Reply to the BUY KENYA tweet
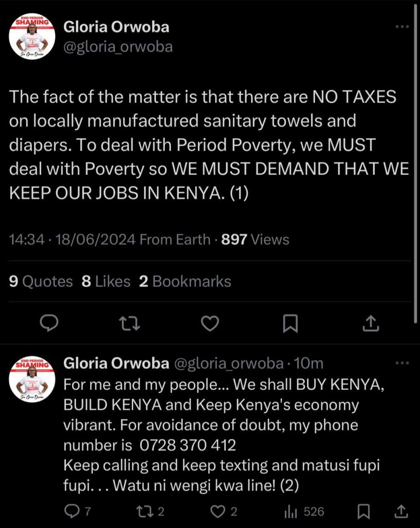Screen dimensions: 420x528 click(72, 511)
